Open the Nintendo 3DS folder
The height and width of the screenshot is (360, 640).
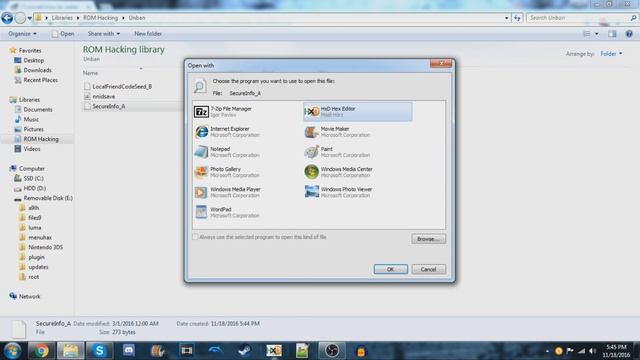point(45,247)
